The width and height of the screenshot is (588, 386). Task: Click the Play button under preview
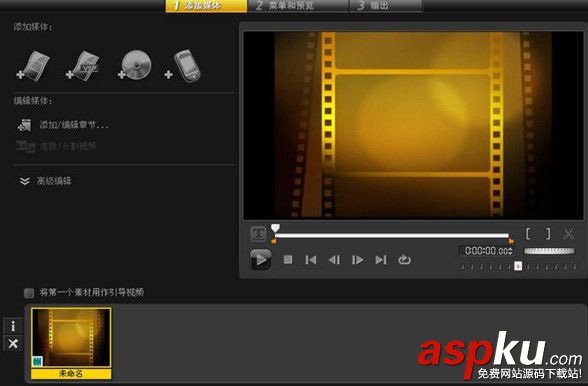point(261,260)
